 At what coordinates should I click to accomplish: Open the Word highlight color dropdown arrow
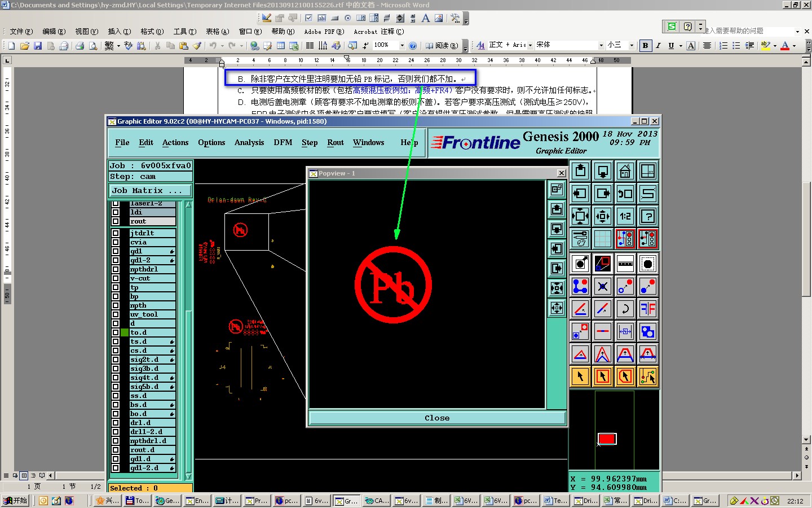pos(775,46)
